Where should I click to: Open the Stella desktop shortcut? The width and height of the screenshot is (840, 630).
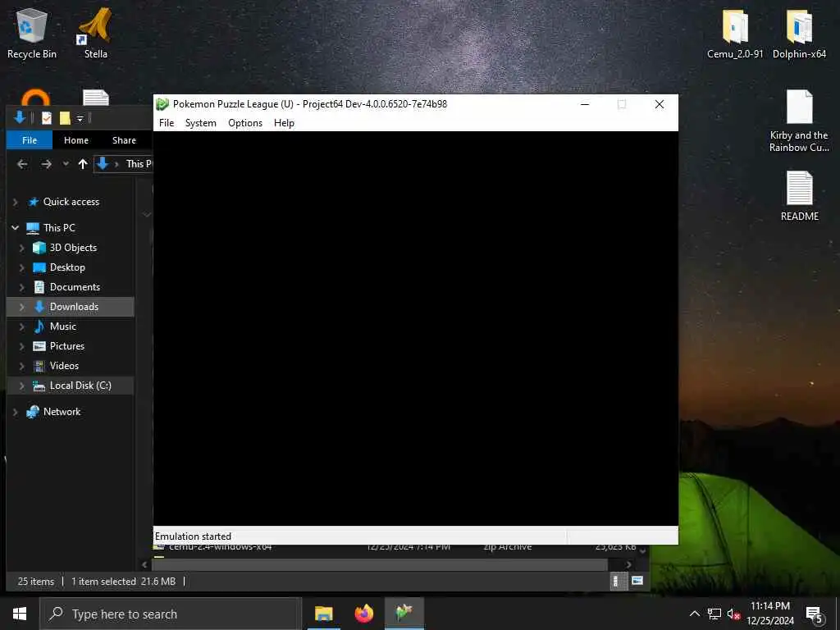[x=95, y=32]
